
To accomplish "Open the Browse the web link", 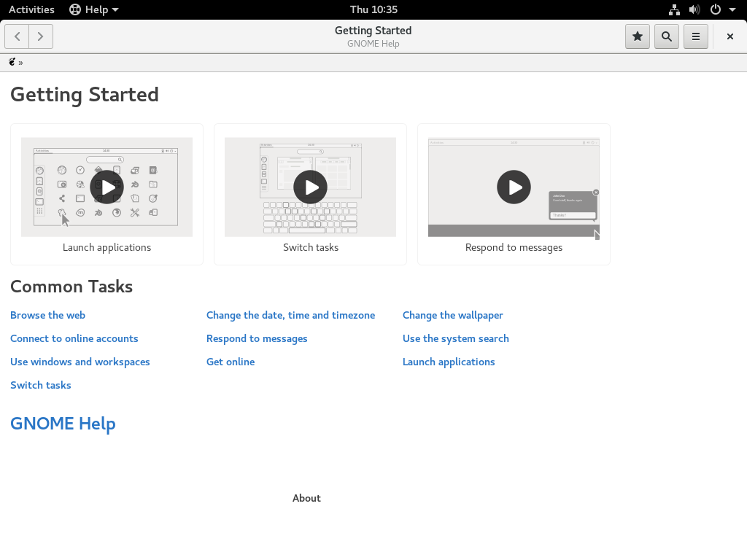I will click(x=47, y=315).
